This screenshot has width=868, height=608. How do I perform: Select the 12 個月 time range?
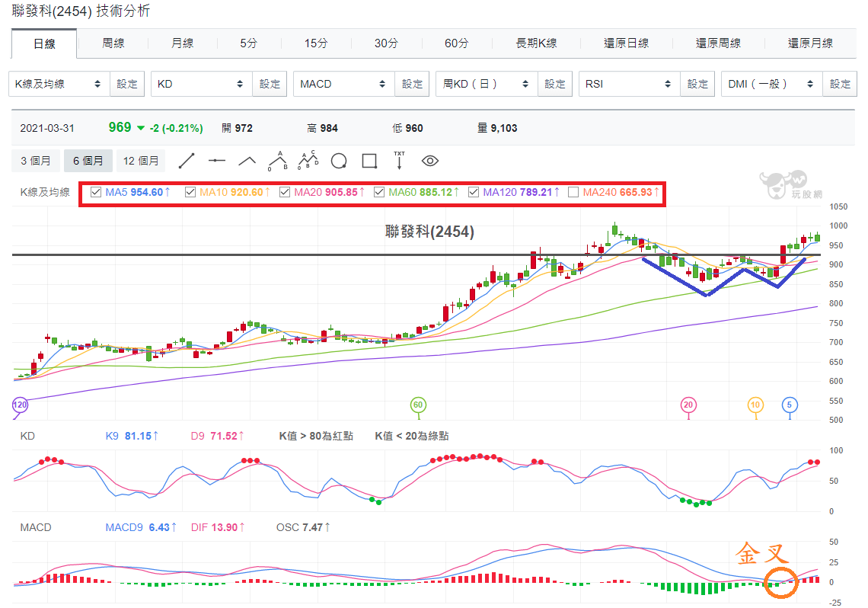(x=141, y=161)
